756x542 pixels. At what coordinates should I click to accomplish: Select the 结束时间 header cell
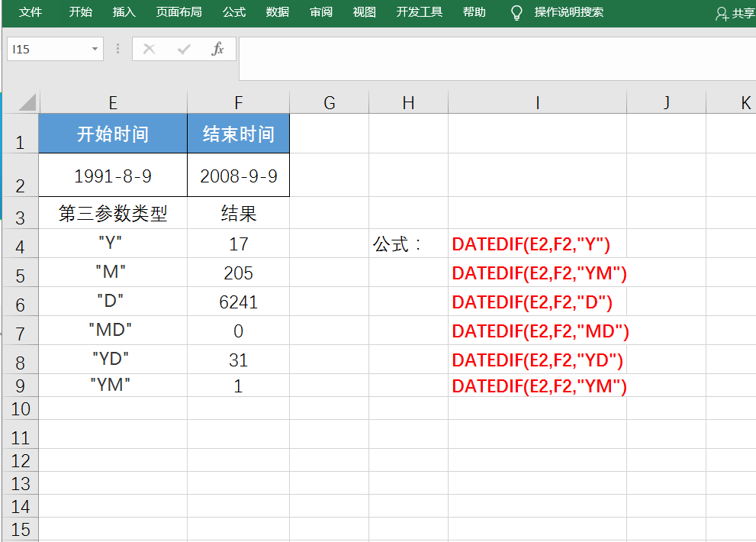pos(238,134)
